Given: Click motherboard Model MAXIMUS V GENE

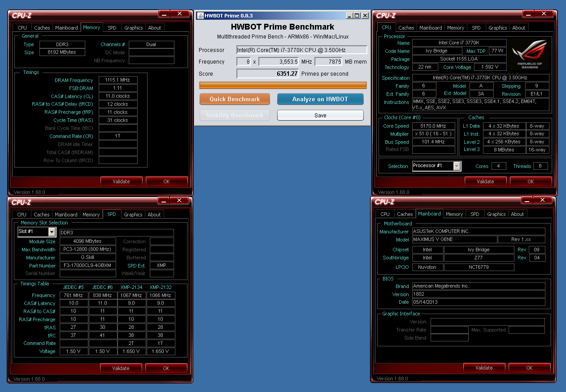Looking at the screenshot, I should point(454,240).
